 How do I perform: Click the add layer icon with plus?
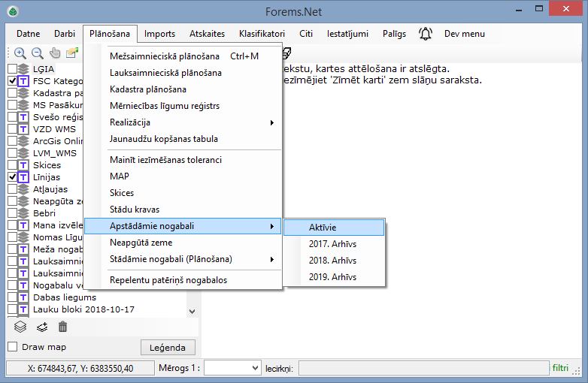42,327
